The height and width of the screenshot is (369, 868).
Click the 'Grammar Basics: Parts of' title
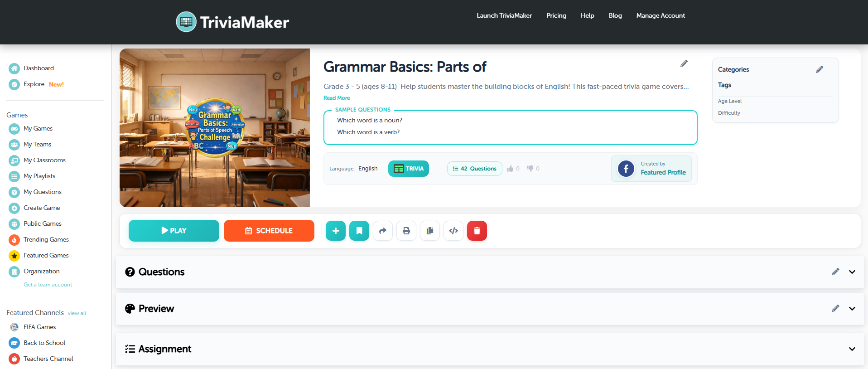coord(405,67)
